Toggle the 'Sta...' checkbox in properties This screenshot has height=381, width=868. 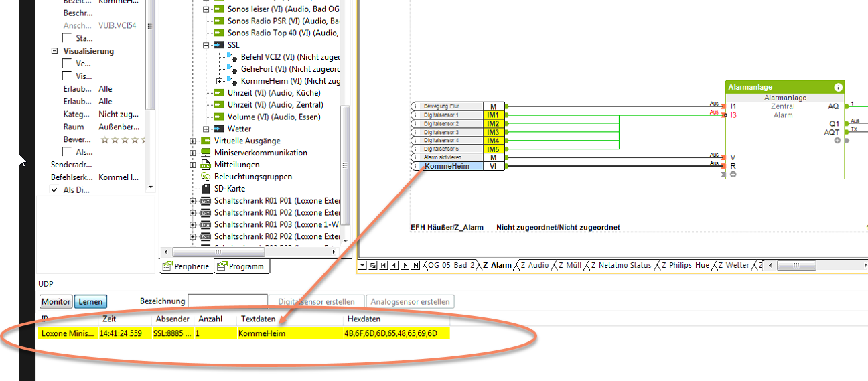pos(67,38)
